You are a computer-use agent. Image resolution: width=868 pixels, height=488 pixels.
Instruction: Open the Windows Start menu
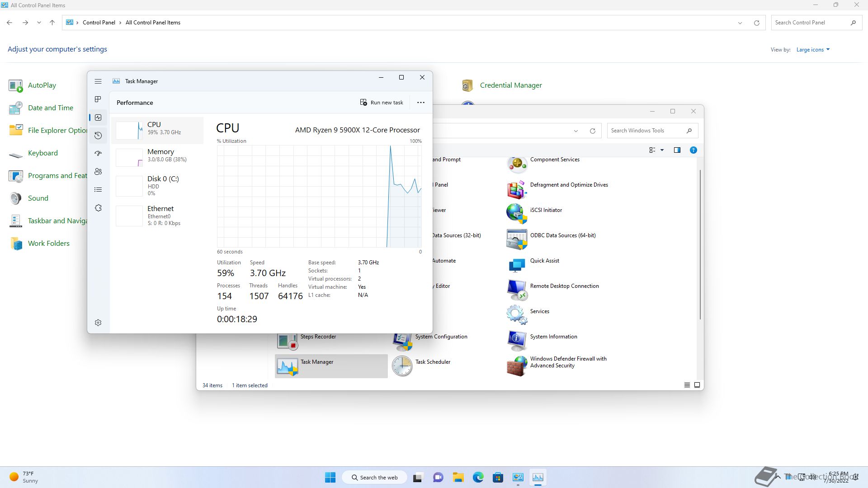tap(330, 478)
